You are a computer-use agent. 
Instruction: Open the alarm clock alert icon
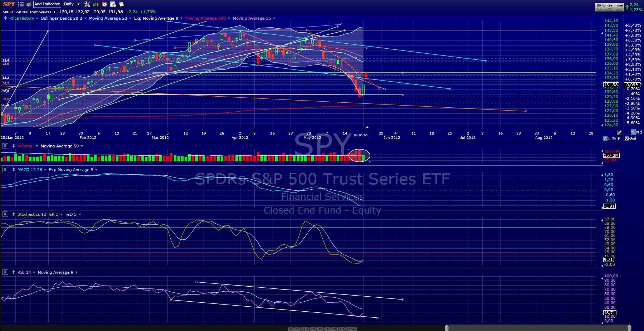104,4
